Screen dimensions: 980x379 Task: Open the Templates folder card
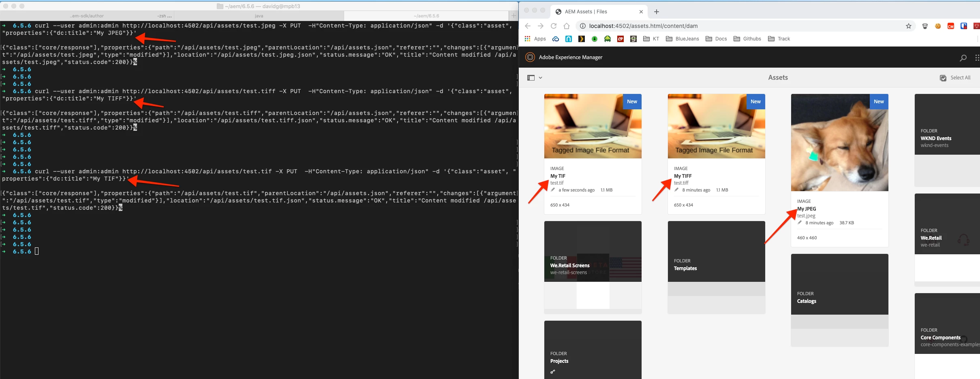pos(717,267)
